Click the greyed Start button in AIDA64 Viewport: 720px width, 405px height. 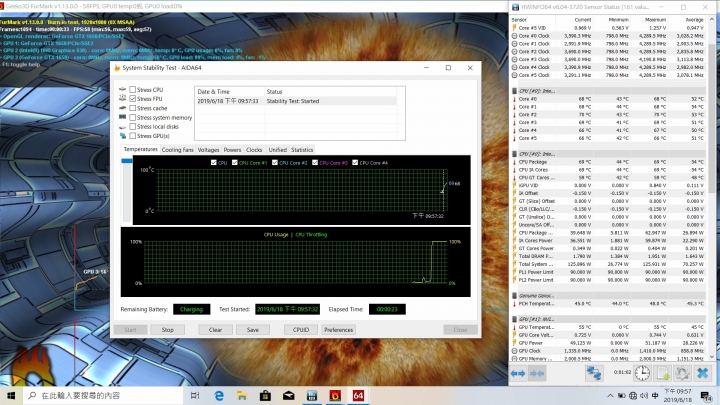click(x=130, y=330)
